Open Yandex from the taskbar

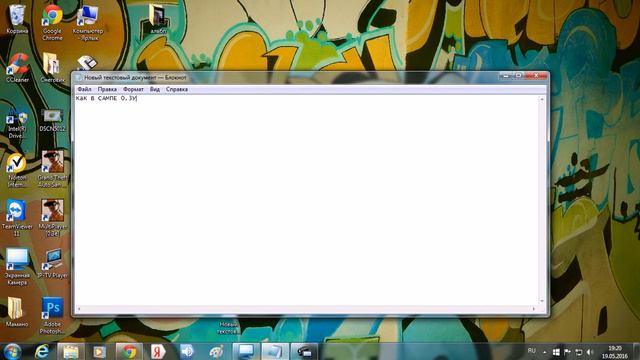pos(158,352)
